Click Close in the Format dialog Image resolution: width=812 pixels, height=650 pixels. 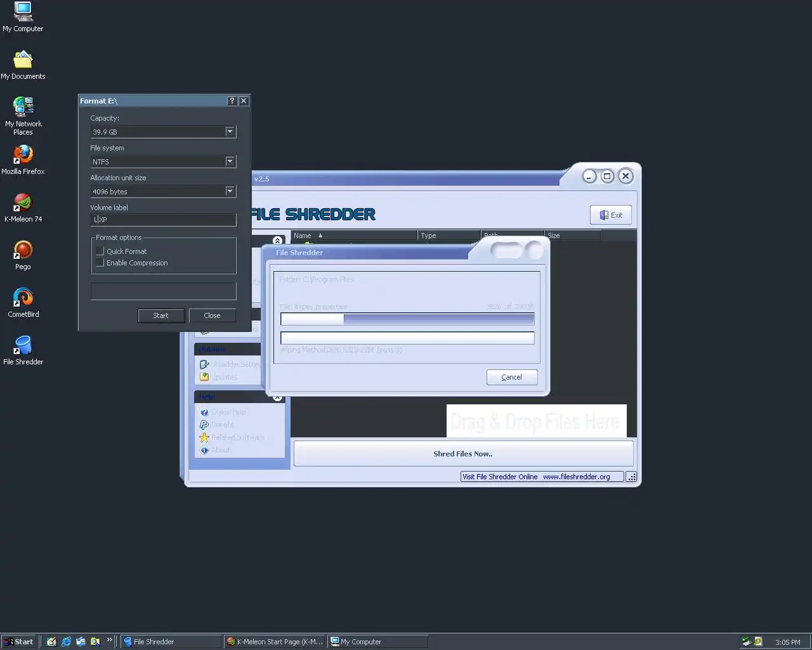(212, 315)
